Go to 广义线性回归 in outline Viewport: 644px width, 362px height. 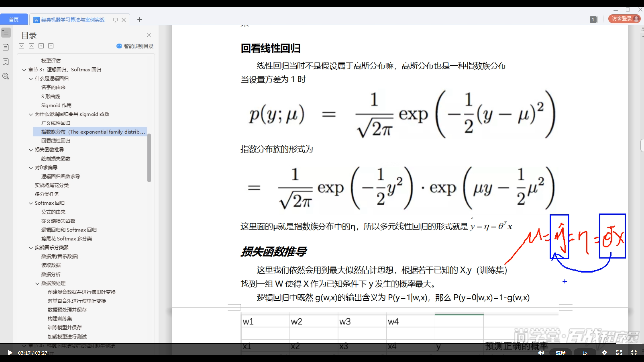coord(56,123)
